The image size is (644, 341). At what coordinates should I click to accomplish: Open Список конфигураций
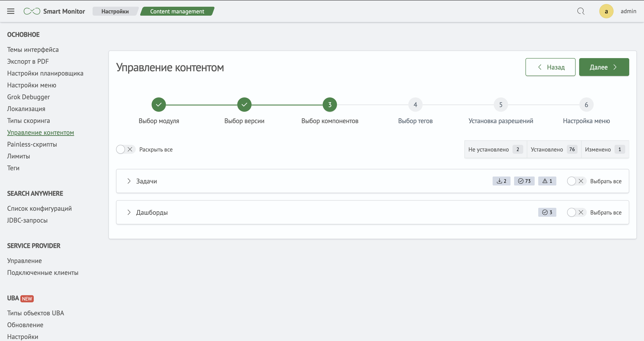39,208
